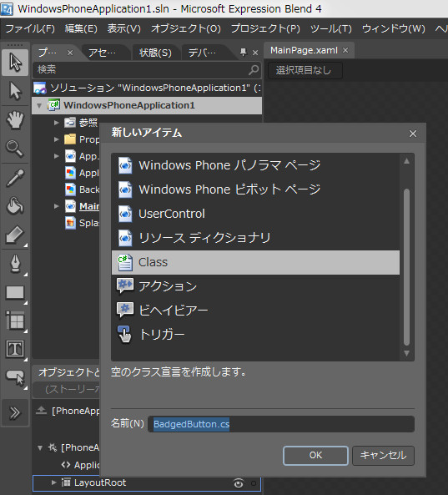Select the Direct Selection tool
Viewport: 448px width, 495px height.
(15, 91)
